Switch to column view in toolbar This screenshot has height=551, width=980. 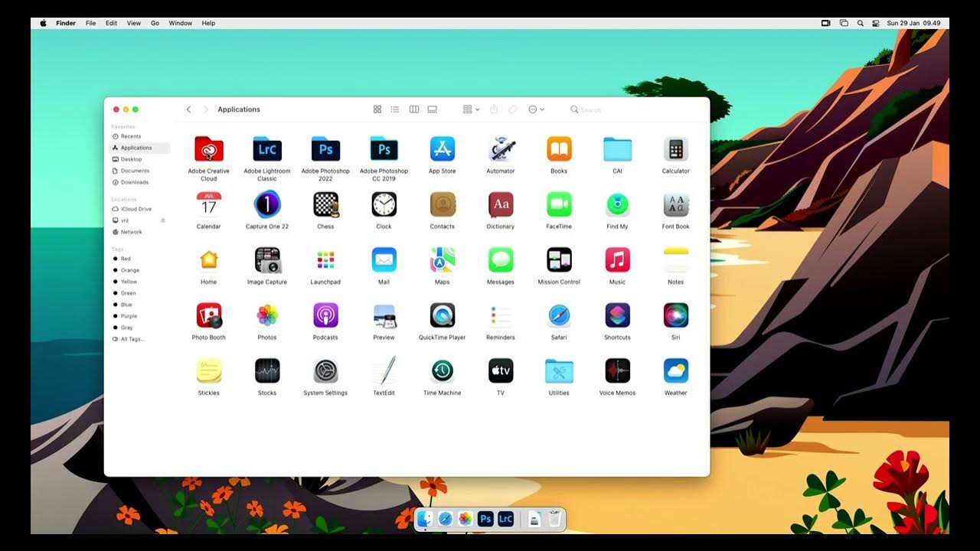[413, 109]
